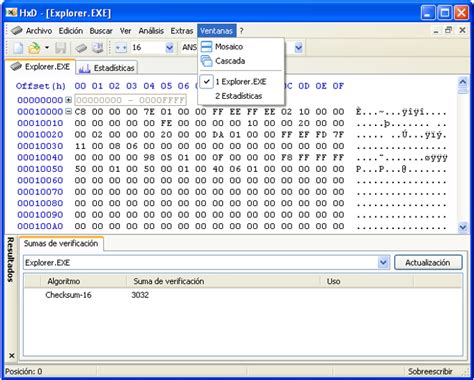Viewport: 474px width, 380px height.
Task: Open the Análisis menu
Action: coord(151,31)
